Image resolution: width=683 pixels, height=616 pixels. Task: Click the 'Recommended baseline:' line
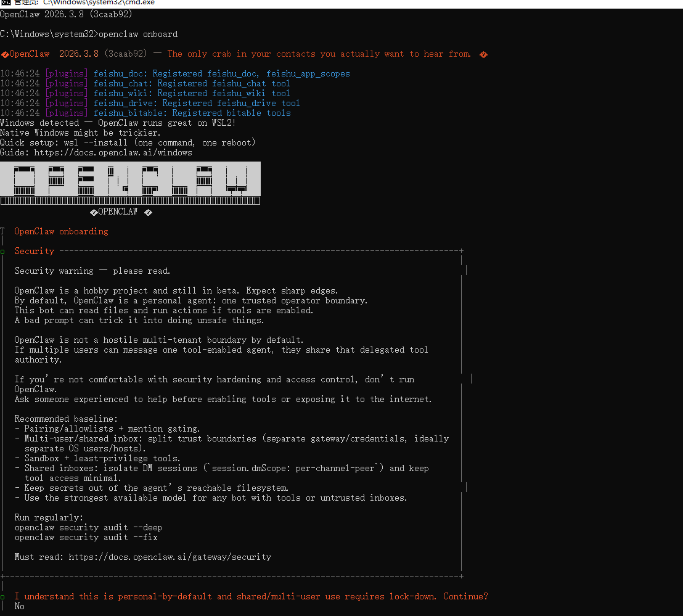click(x=66, y=419)
